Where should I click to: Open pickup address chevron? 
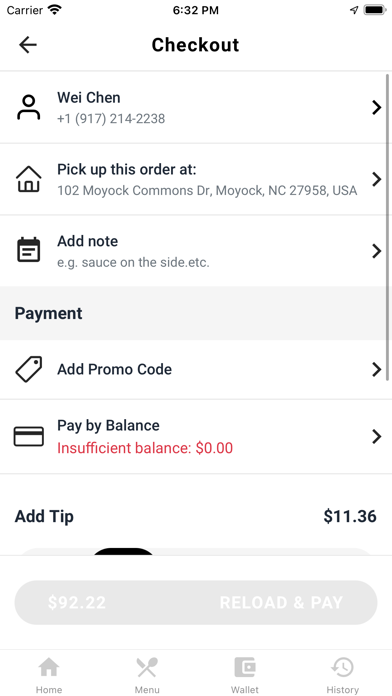[x=376, y=179]
